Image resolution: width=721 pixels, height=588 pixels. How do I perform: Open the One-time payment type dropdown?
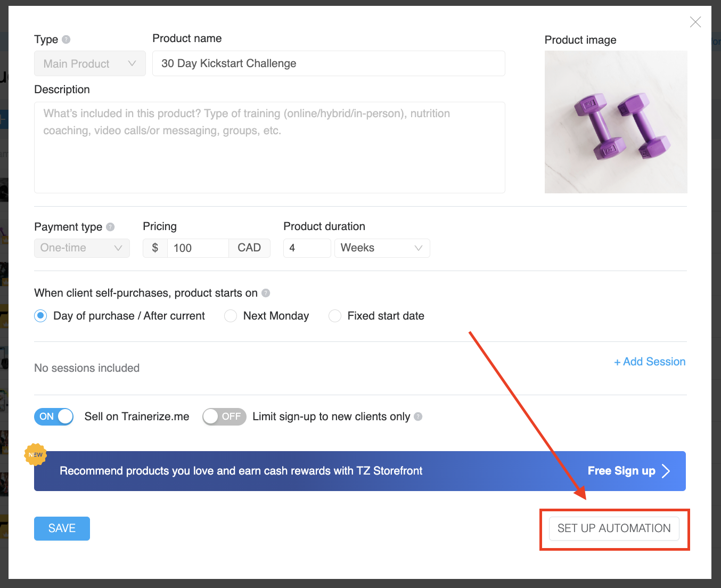tap(81, 248)
